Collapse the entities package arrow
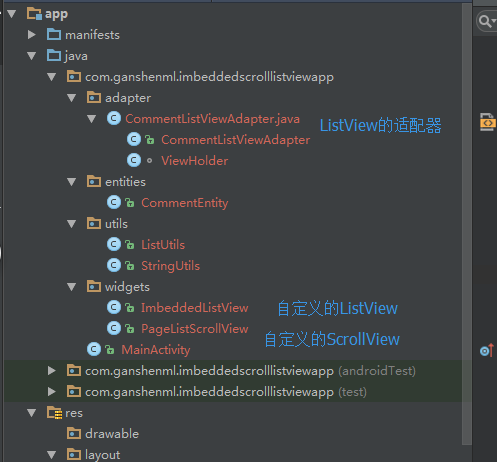Image resolution: width=497 pixels, height=462 pixels. [72, 182]
